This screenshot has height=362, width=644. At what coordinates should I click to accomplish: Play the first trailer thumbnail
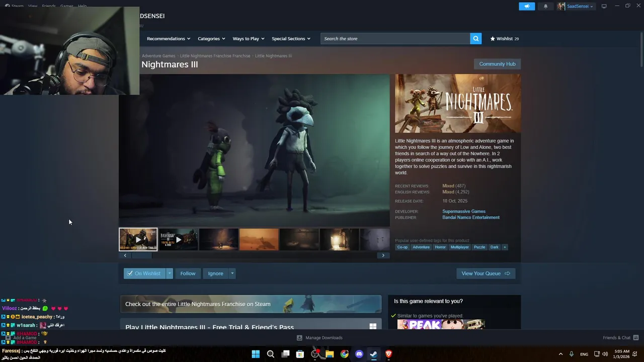pyautogui.click(x=138, y=240)
